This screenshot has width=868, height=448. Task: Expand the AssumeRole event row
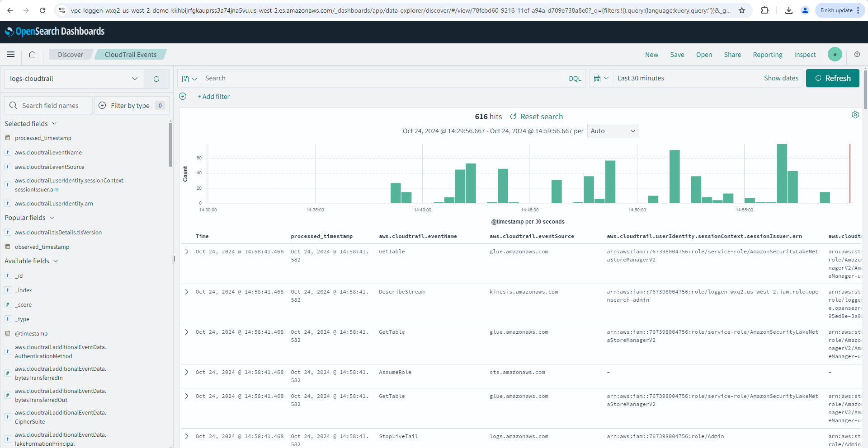[x=187, y=372]
